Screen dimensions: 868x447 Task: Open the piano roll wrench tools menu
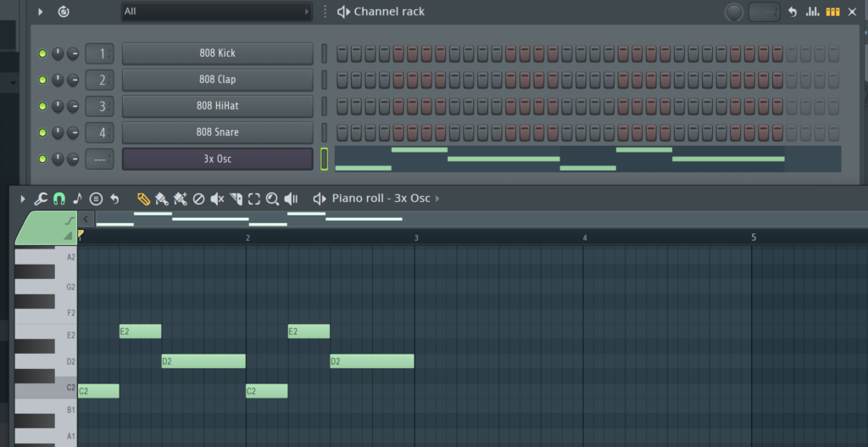pos(40,198)
